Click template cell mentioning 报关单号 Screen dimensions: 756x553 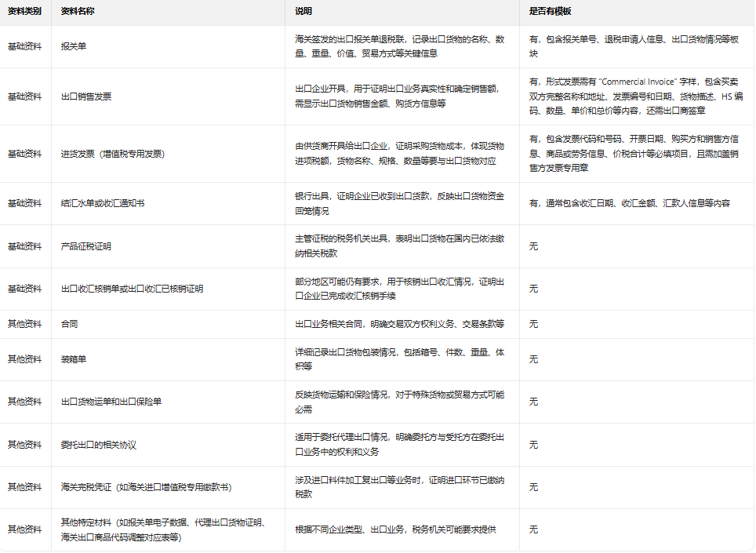tap(634, 46)
